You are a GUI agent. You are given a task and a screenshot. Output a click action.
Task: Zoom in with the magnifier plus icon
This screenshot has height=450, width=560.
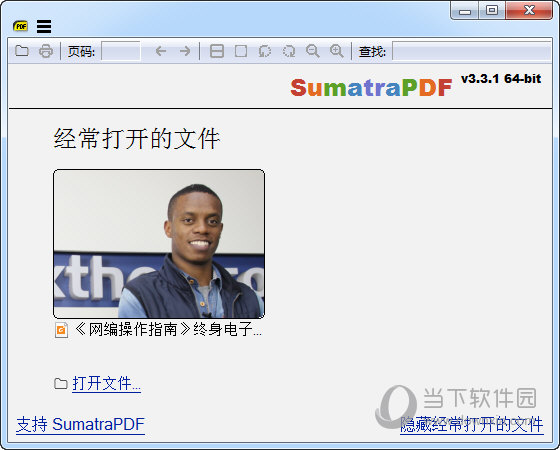click(x=336, y=51)
